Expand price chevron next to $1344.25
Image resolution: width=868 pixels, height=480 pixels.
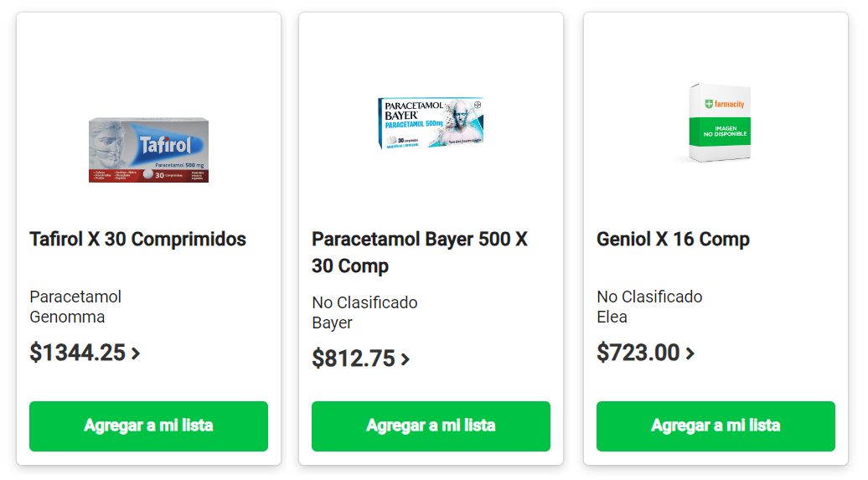(136, 354)
